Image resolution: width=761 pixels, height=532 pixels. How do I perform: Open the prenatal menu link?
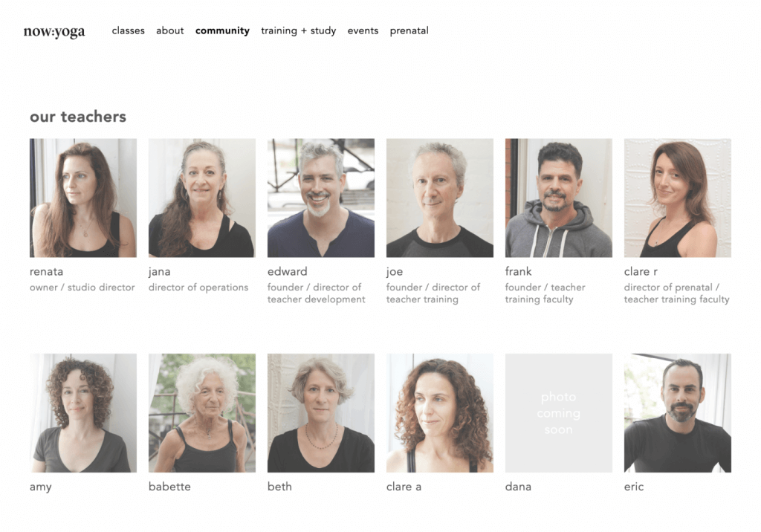(409, 31)
